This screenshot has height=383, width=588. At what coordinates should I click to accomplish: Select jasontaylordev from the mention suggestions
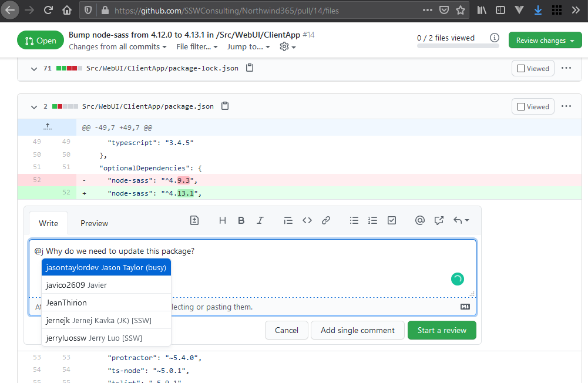106,267
